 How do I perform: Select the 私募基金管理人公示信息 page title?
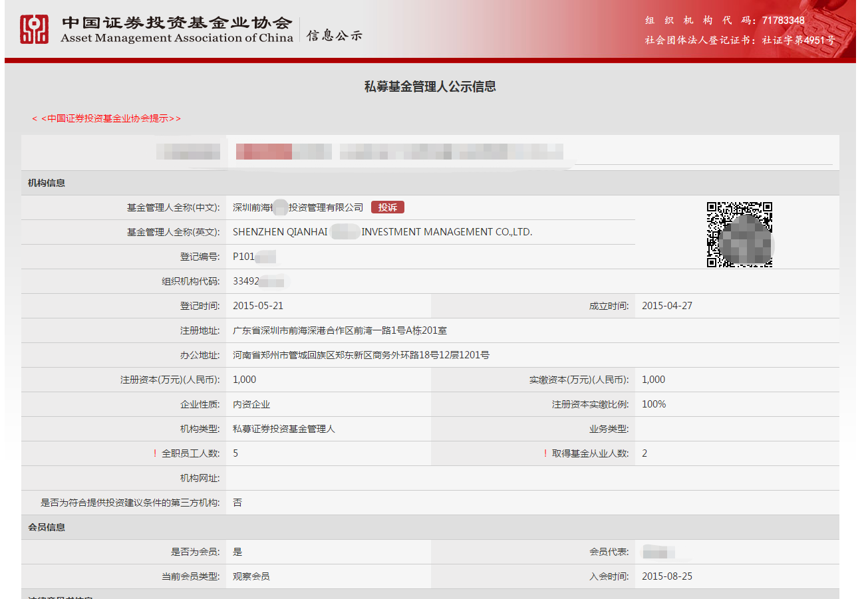point(430,86)
